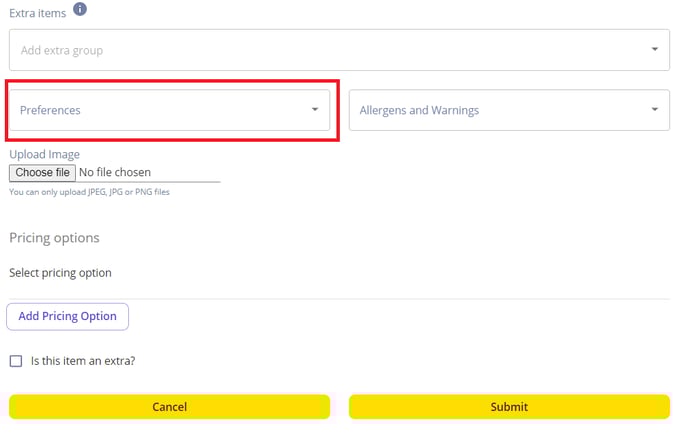The image size is (688, 433).
Task: Click the Add Pricing Option button
Action: [68, 316]
